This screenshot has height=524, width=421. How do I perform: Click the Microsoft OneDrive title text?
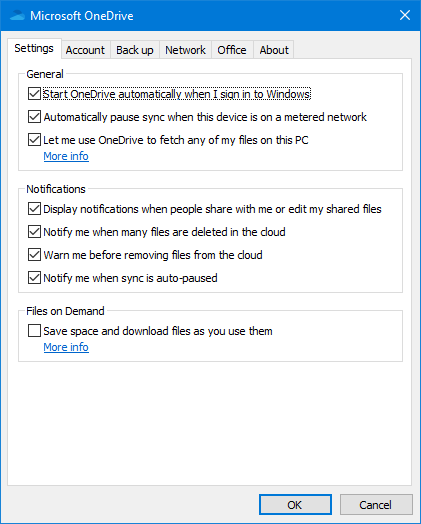(82, 16)
